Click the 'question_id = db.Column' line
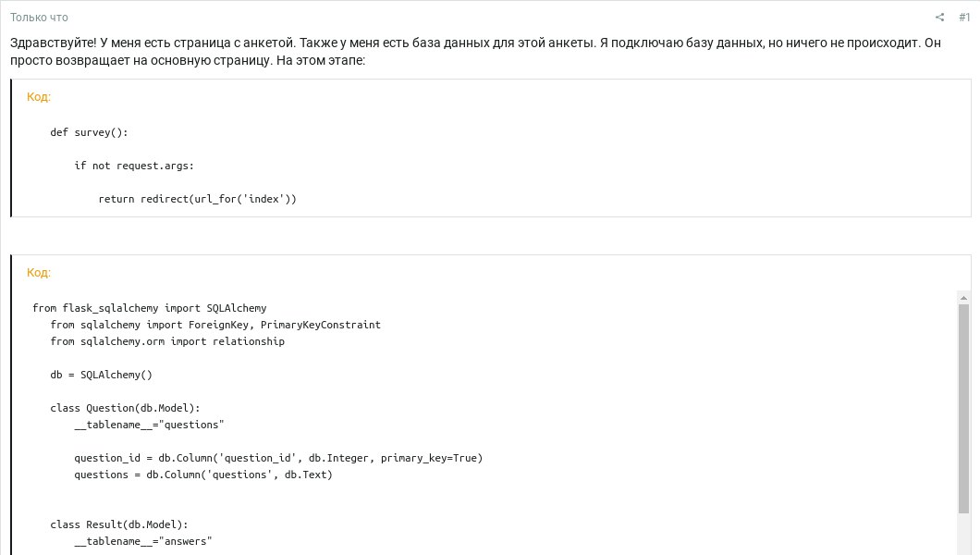This screenshot has height=555, width=980. (x=278, y=458)
